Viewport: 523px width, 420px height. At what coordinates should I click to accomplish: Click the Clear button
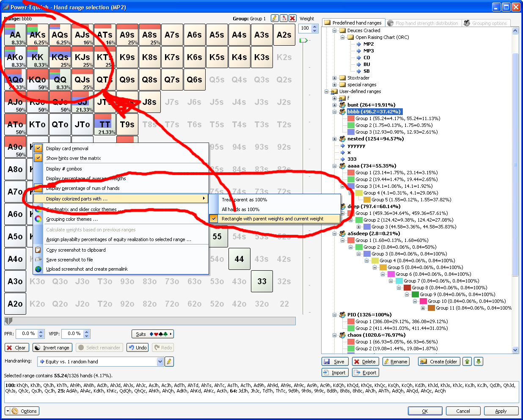17,348
